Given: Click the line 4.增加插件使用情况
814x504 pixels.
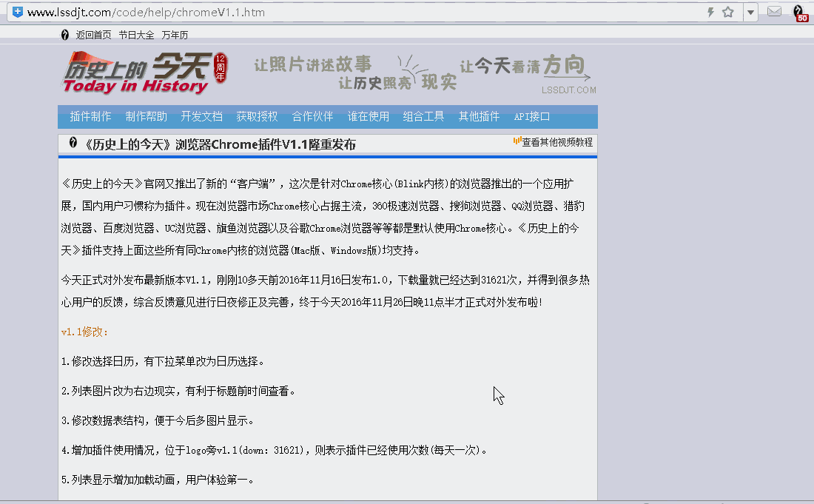Looking at the screenshot, I should tap(274, 450).
